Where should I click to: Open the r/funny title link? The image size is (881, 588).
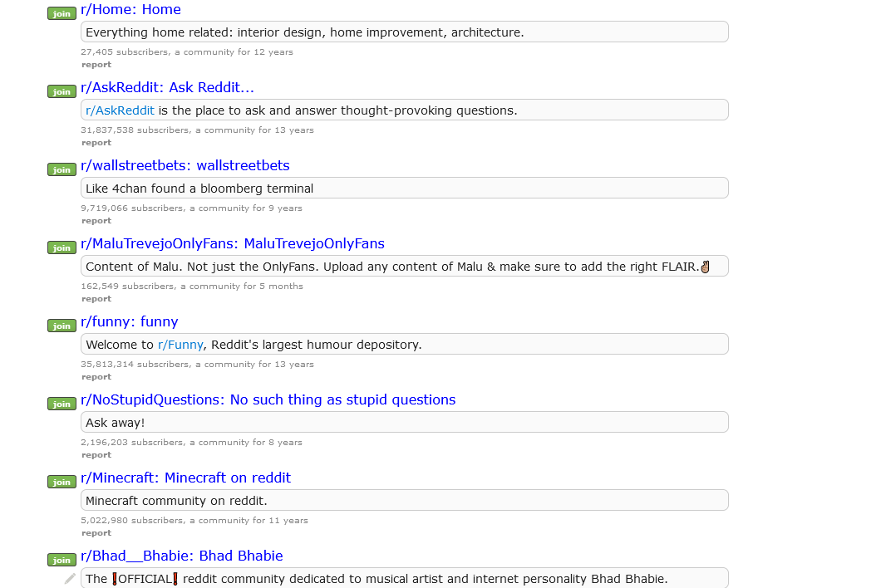coord(129,321)
